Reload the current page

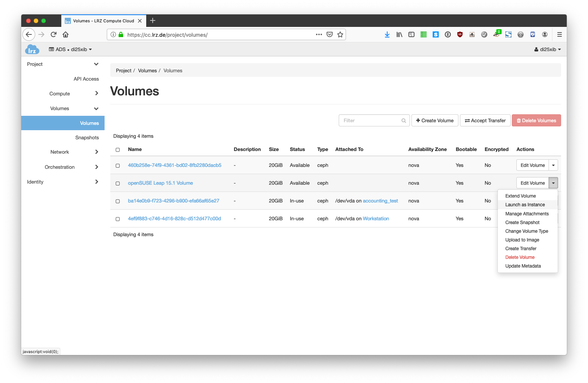pos(53,34)
